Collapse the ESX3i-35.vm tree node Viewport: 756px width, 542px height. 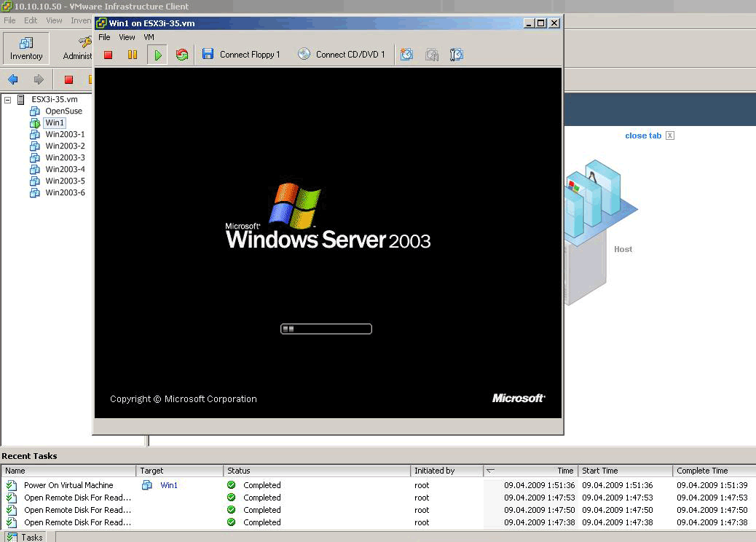[x=8, y=100]
